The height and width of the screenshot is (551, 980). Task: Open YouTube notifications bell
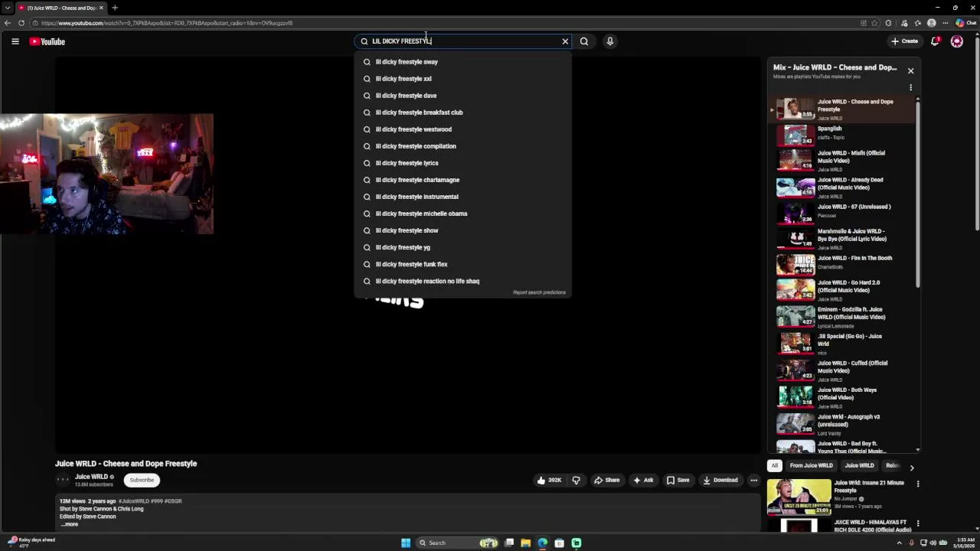[935, 41]
